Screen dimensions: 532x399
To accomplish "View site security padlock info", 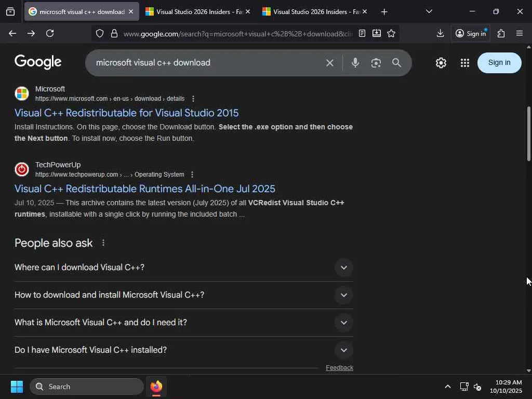I will (114, 33).
